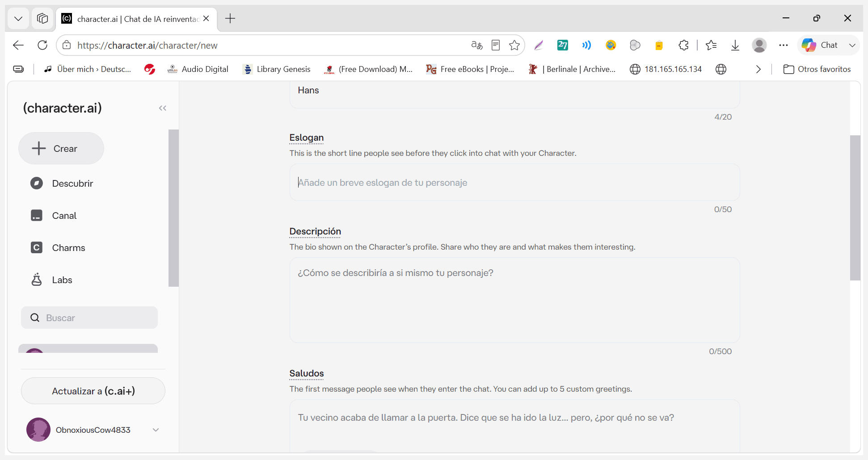Screen dimensions: 868x460
Task: Click the green 27 calendar extension
Action: 563,45
